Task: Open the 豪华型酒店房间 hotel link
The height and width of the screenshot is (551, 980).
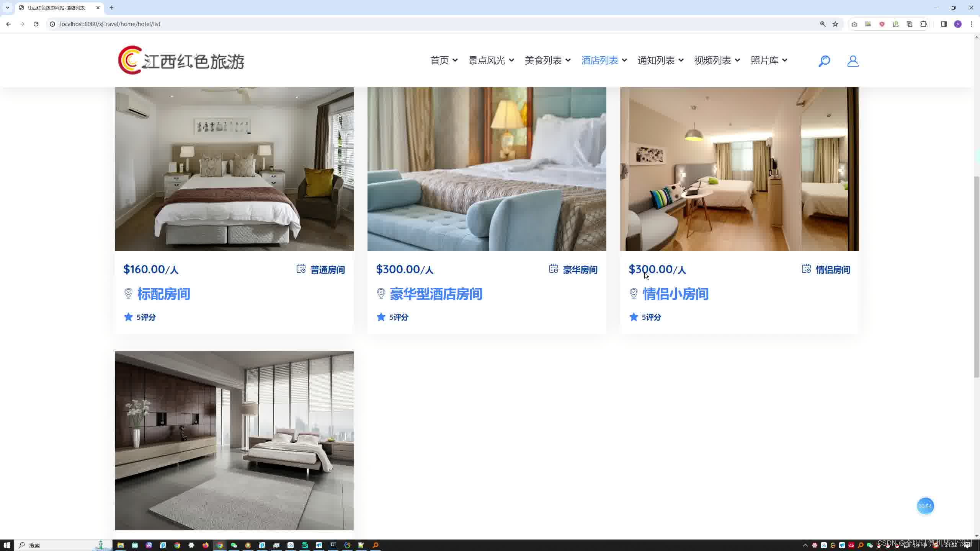Action: [436, 294]
